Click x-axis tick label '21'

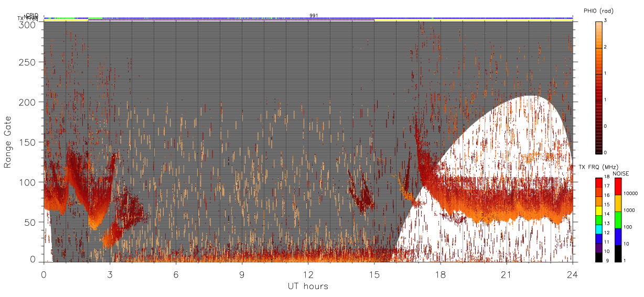pyautogui.click(x=506, y=274)
